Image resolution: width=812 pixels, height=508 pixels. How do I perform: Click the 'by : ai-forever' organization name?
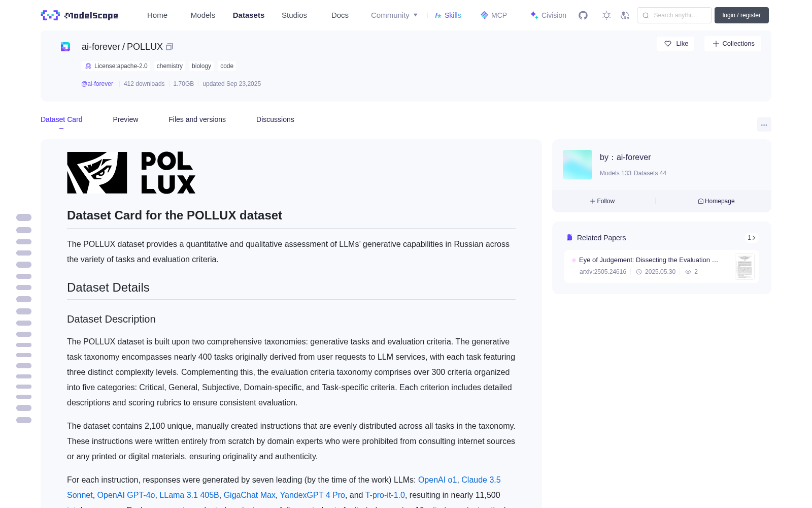(x=625, y=157)
